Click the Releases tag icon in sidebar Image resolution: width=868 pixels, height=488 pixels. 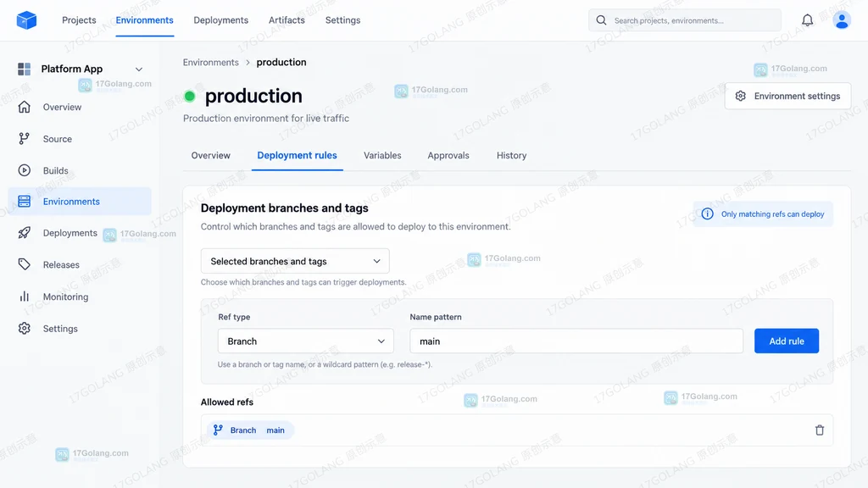pos(25,264)
